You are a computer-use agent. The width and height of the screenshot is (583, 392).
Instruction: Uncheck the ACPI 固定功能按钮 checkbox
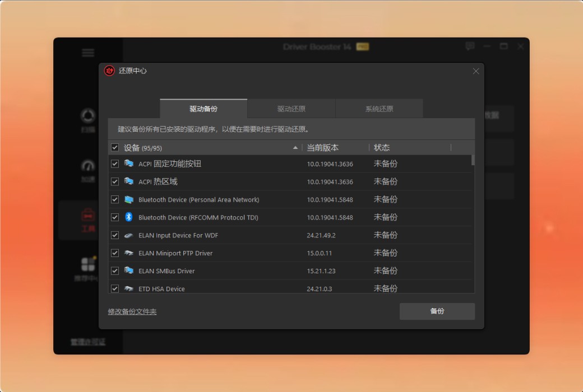point(115,164)
